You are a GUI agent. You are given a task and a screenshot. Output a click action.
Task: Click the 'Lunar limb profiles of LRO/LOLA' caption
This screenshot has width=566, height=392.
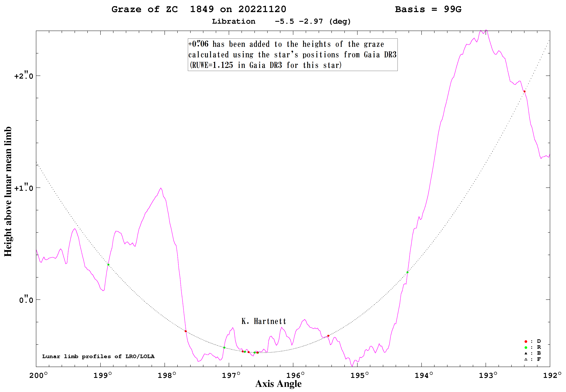click(x=98, y=356)
